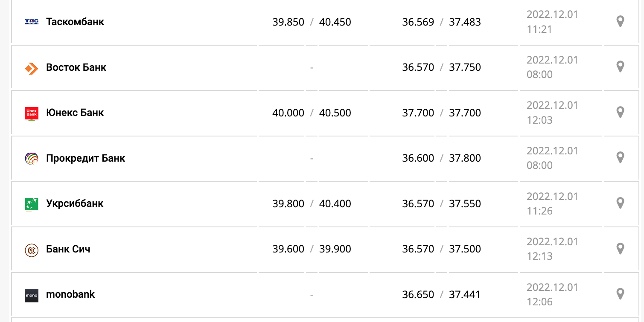Screen dimensions: 644x322
Task: Open the Прокредит Банк link
Action: click(85, 158)
